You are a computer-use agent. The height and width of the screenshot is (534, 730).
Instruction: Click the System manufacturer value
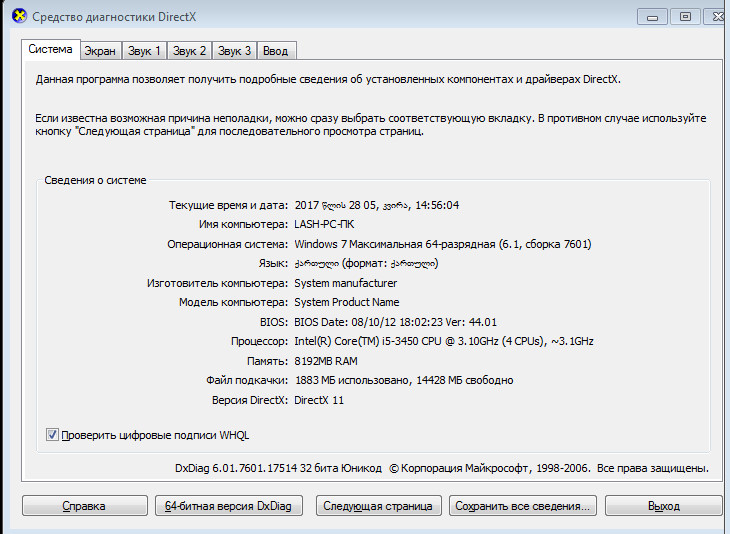tap(345, 283)
